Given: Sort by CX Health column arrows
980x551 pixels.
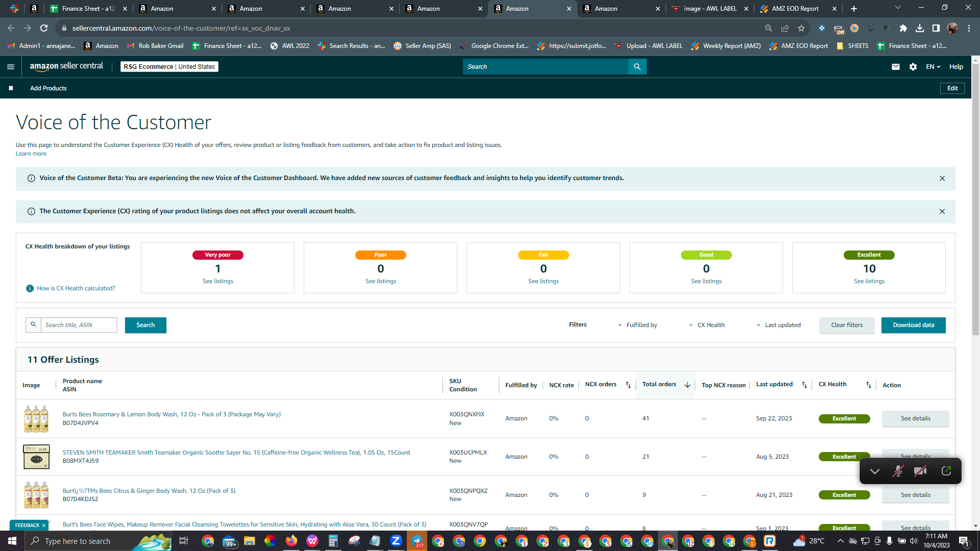Looking at the screenshot, I should (x=869, y=385).
